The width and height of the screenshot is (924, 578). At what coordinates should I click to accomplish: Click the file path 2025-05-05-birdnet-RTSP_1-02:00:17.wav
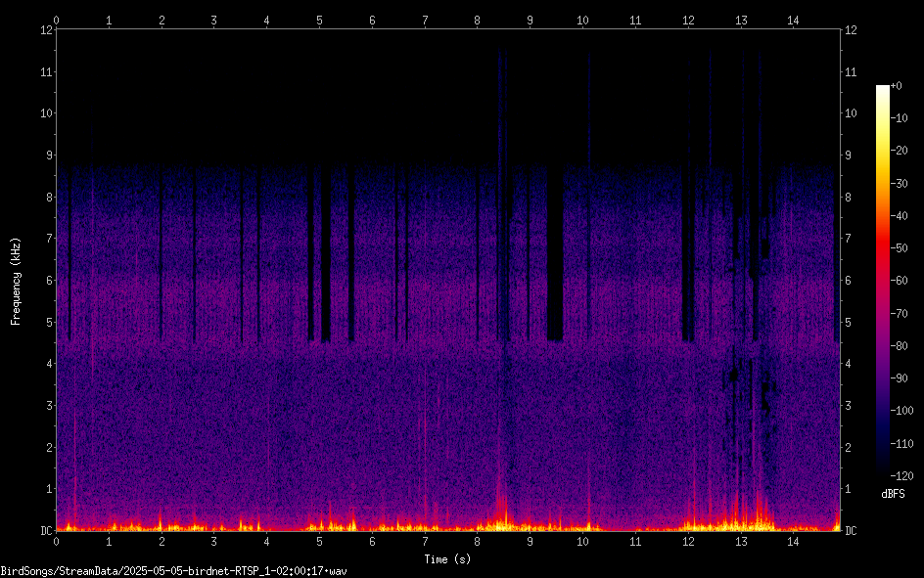174,571
